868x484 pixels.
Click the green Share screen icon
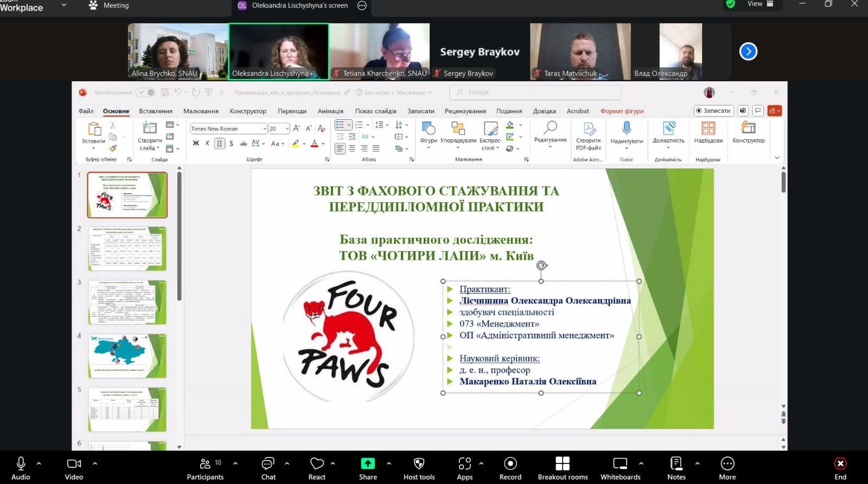[368, 463]
